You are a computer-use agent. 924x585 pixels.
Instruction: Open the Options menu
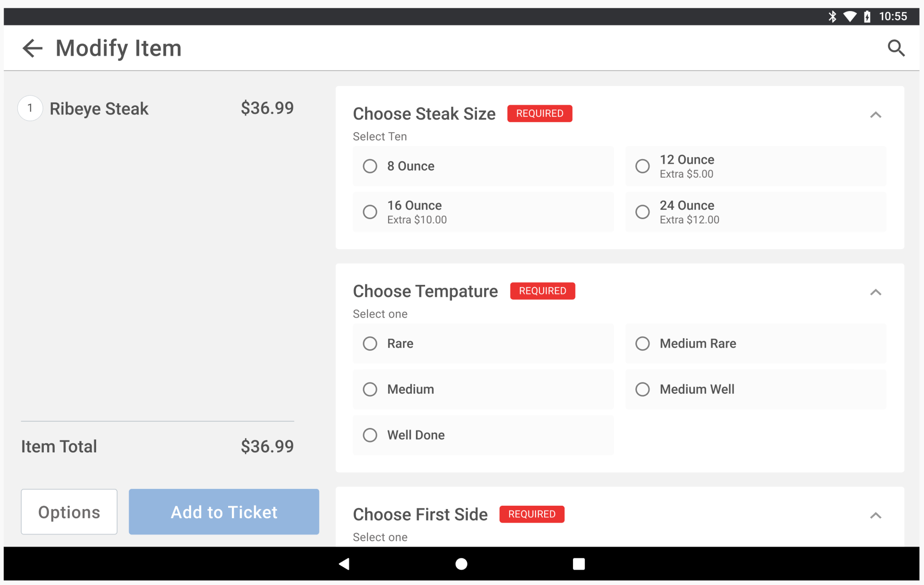click(x=69, y=512)
